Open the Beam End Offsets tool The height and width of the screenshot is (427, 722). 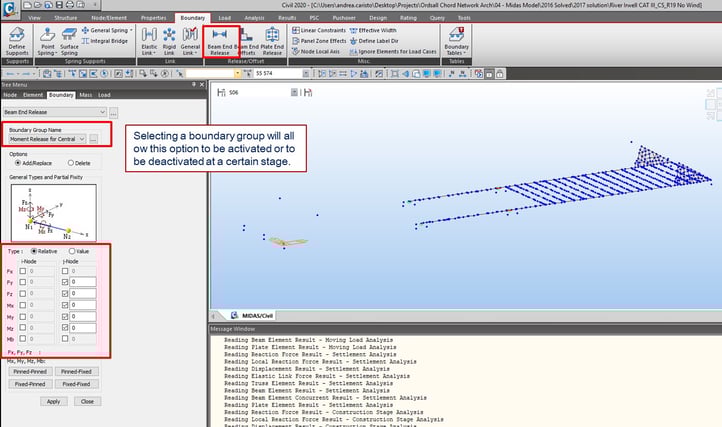tap(248, 41)
